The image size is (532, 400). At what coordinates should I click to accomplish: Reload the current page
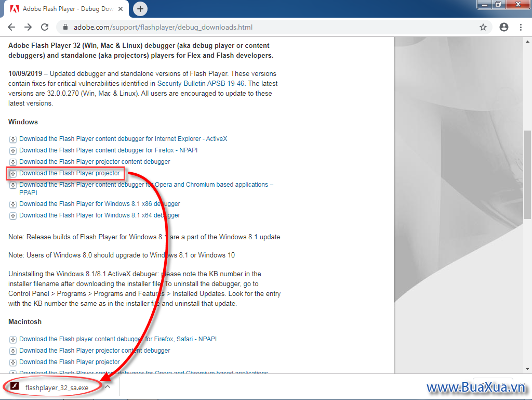[45, 27]
